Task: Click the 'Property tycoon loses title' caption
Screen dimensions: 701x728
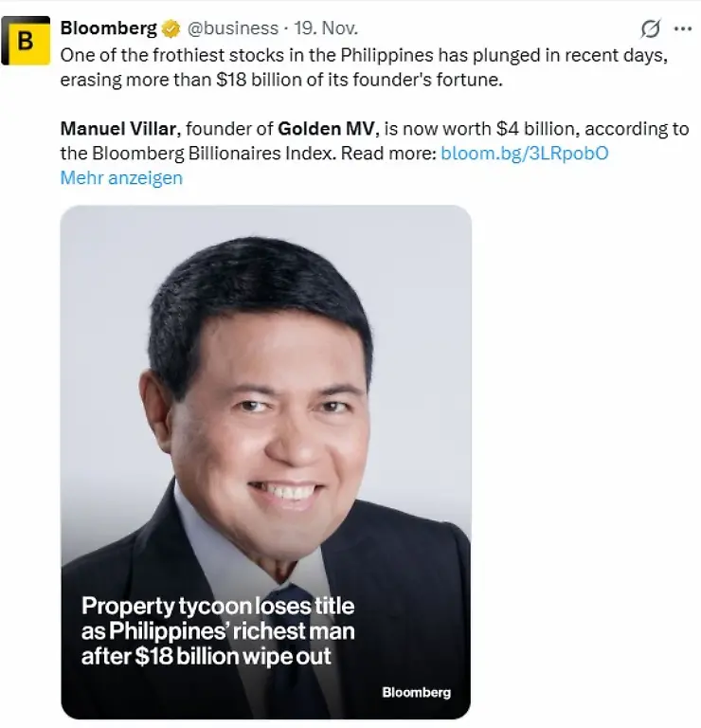Action: (218, 606)
